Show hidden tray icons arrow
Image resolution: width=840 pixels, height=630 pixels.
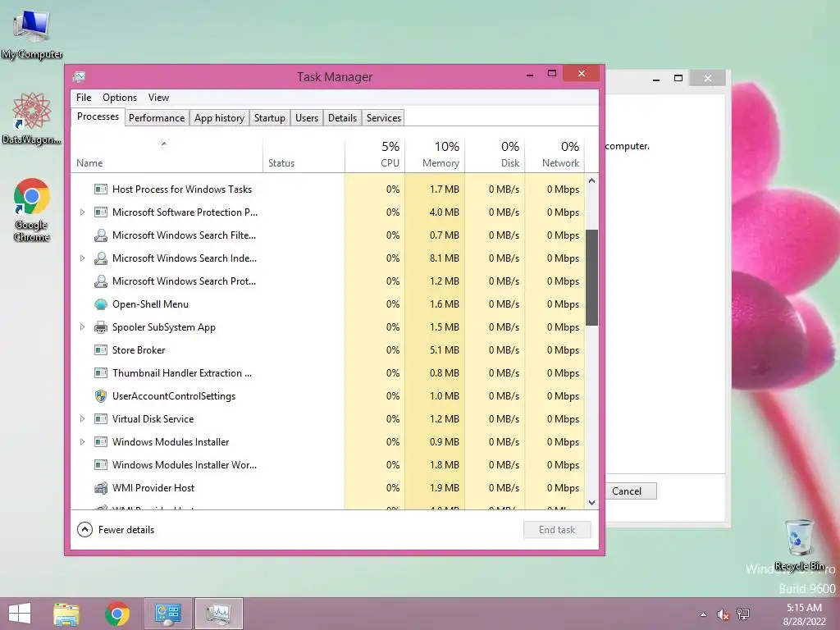coord(703,614)
